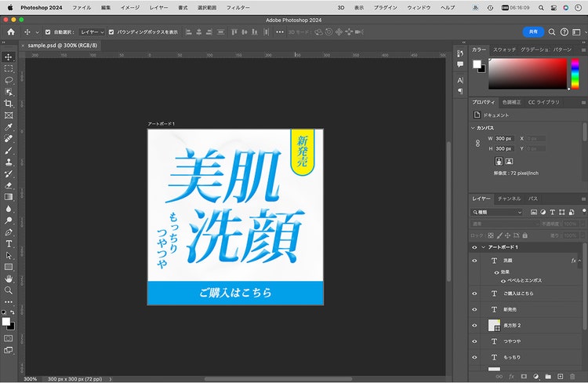This screenshot has width=588, height=383.
Task: Open the ファイル menu
Action: tap(82, 8)
